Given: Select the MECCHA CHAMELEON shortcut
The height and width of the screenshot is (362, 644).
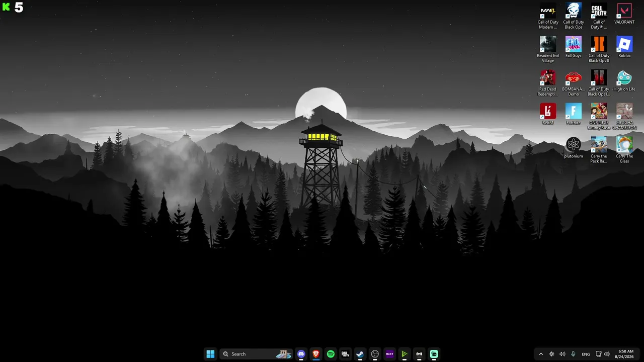Looking at the screenshot, I should pos(624,117).
